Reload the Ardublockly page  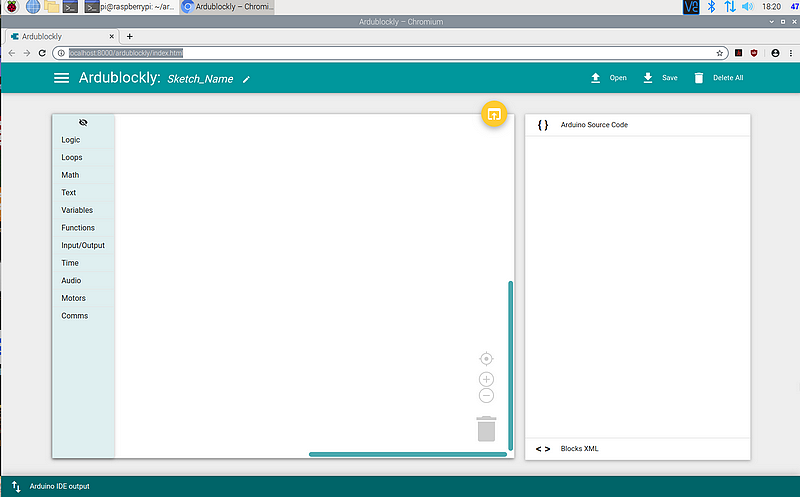tap(42, 53)
